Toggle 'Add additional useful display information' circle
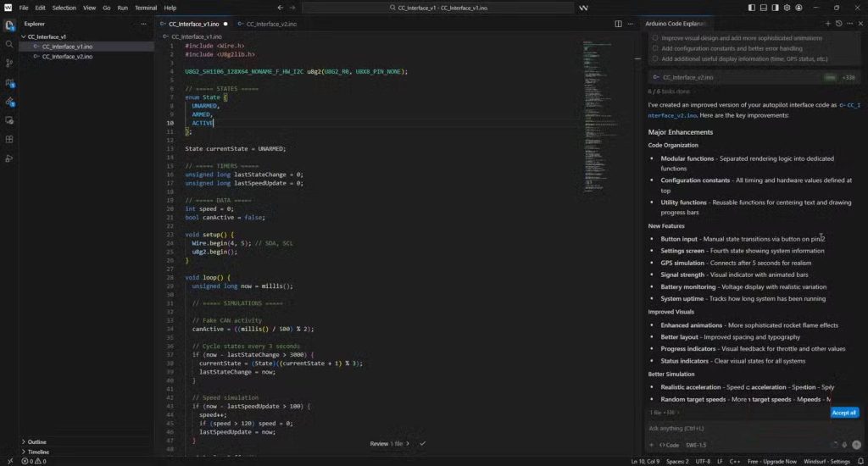 tap(655, 58)
